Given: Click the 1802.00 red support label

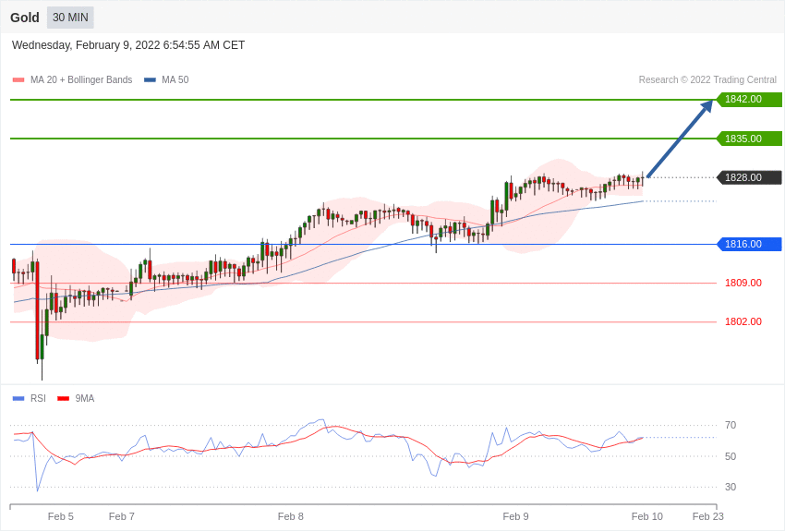Looking at the screenshot, I should coord(743,321).
